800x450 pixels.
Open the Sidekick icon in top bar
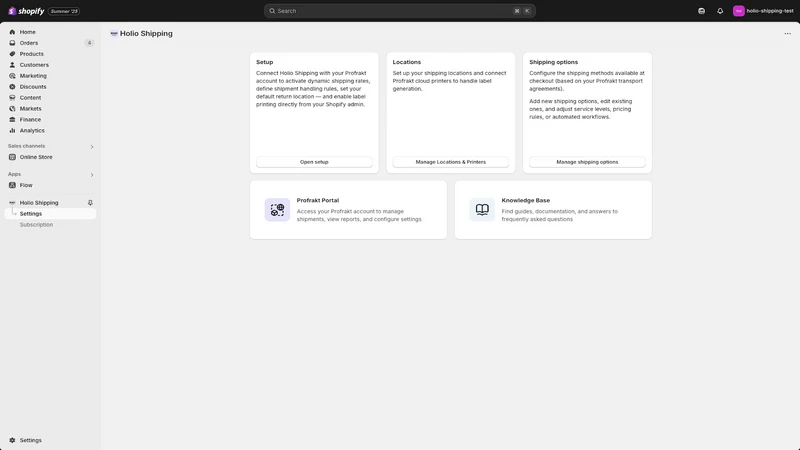(x=702, y=11)
